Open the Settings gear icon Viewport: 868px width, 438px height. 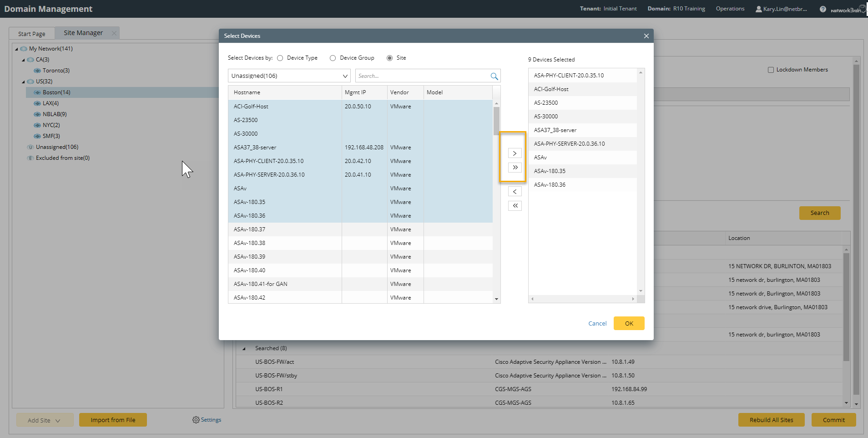[x=196, y=420]
